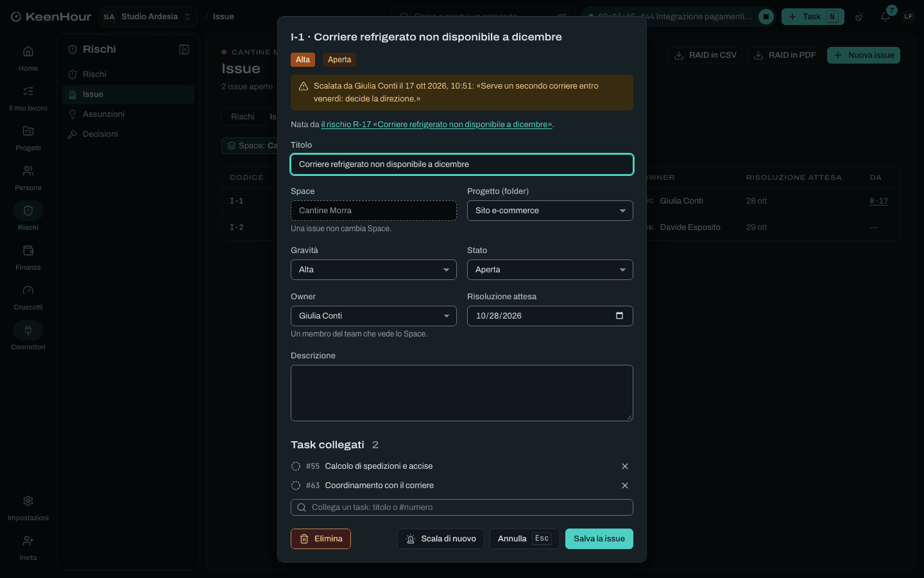Open the Studio Ardesia workspace switcher
The height and width of the screenshot is (578, 924).
(148, 17)
